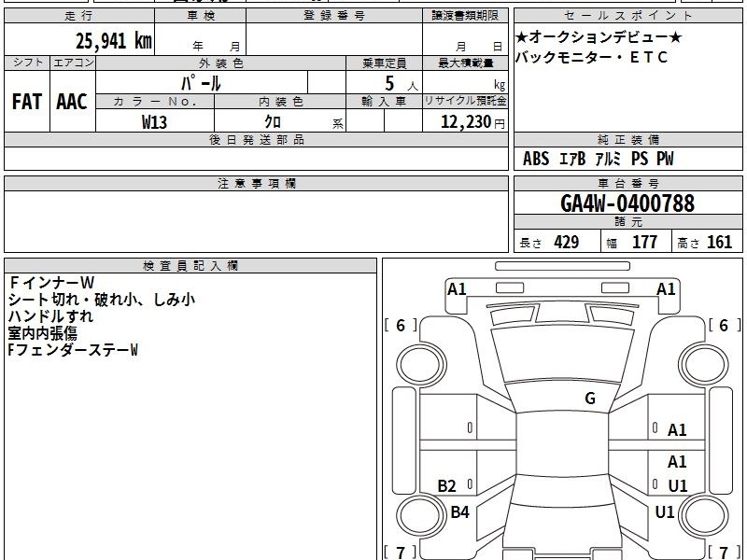Select the 室内内張傷 note
747x560 pixels.
(x=42, y=333)
